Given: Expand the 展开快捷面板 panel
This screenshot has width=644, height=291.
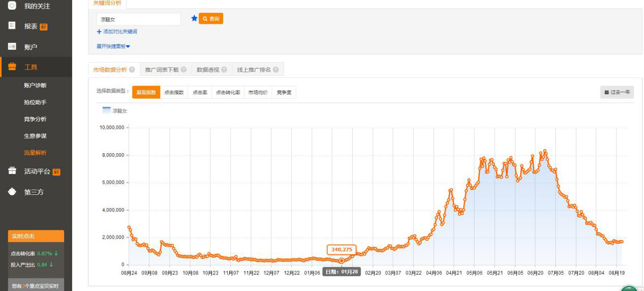Looking at the screenshot, I should (x=113, y=46).
